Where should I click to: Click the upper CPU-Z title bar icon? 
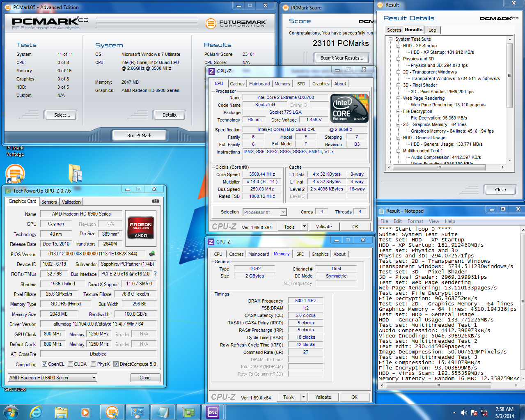click(x=212, y=71)
